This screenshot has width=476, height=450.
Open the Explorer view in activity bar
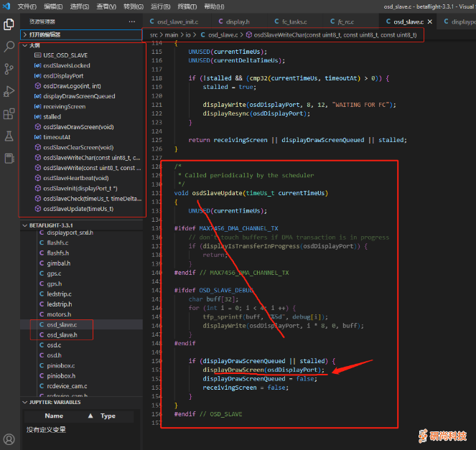[9, 24]
